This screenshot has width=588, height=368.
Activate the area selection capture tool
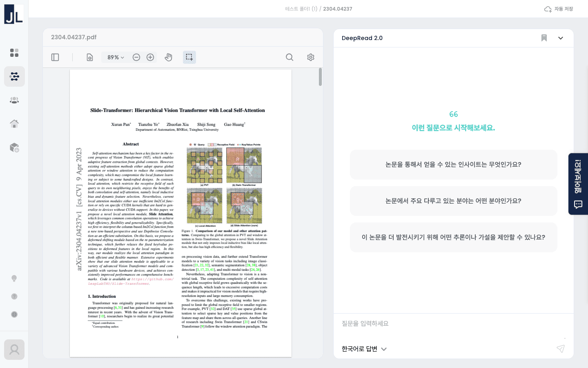(x=189, y=57)
